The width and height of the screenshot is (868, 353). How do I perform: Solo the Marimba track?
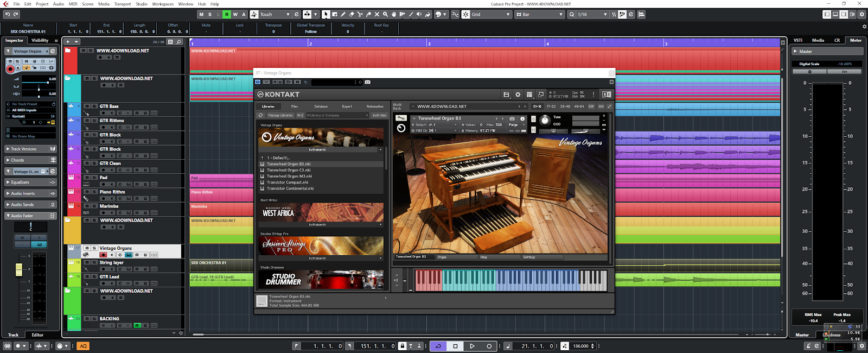[94, 206]
